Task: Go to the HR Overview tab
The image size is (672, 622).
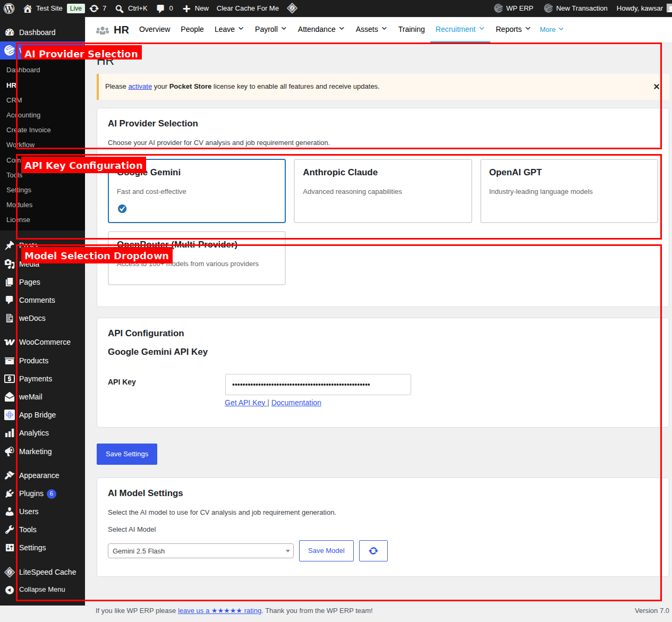Action: click(155, 29)
